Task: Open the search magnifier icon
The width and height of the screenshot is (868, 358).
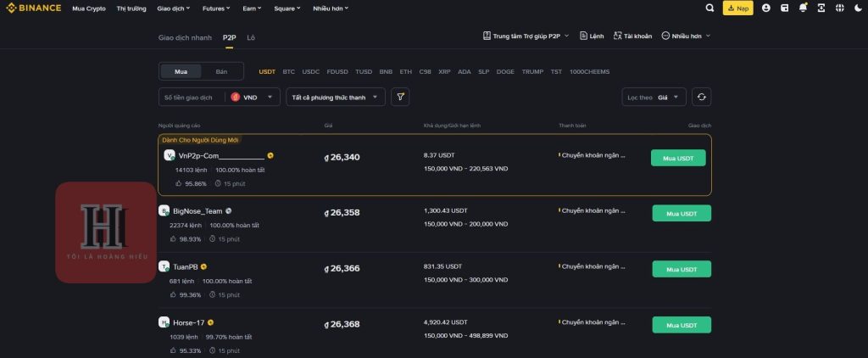Action: (709, 8)
